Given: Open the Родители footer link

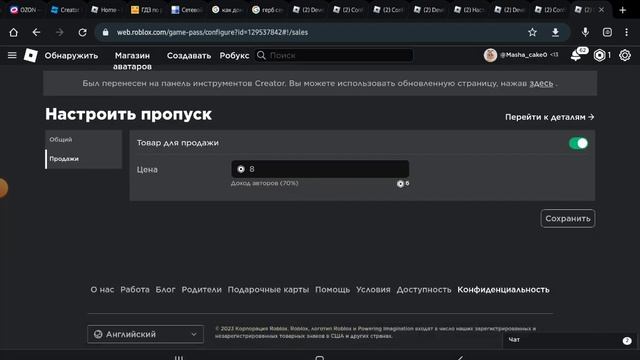Looking at the screenshot, I should (x=202, y=289).
